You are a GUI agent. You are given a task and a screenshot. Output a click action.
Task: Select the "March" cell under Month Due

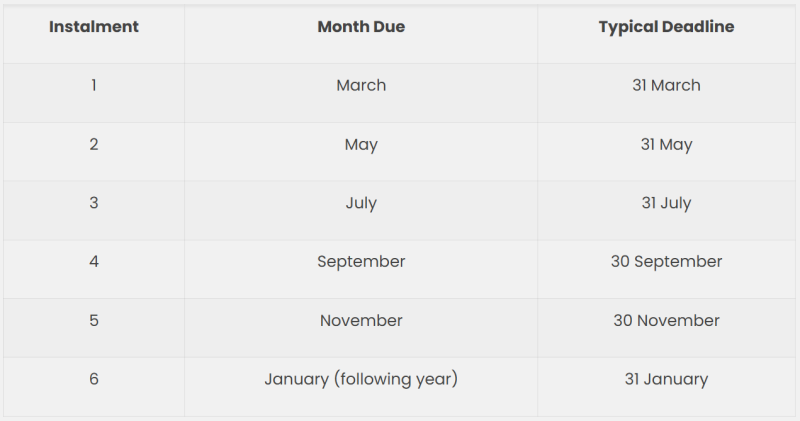(x=361, y=85)
